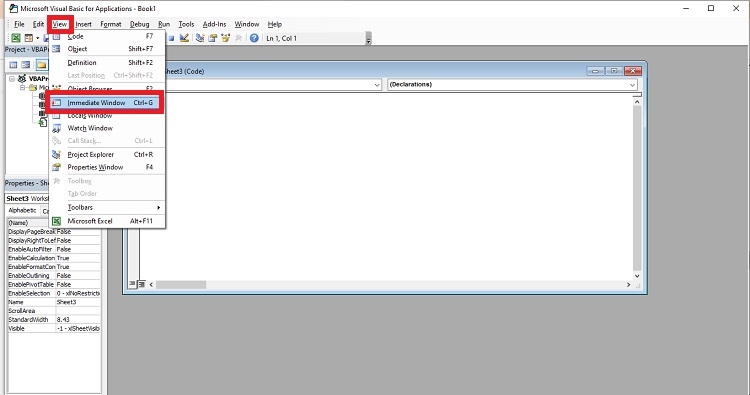Open the Object dropdown in code window
This screenshot has width=750, height=395.
pyautogui.click(x=377, y=85)
